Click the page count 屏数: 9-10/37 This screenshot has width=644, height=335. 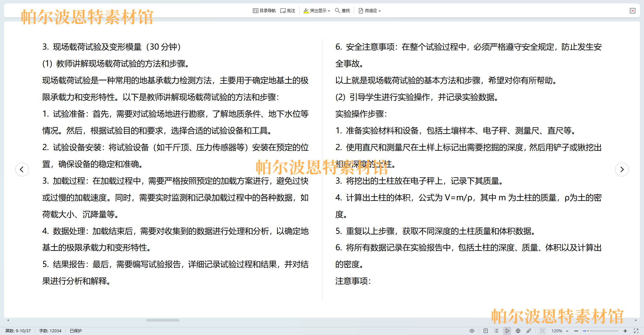click(x=18, y=331)
